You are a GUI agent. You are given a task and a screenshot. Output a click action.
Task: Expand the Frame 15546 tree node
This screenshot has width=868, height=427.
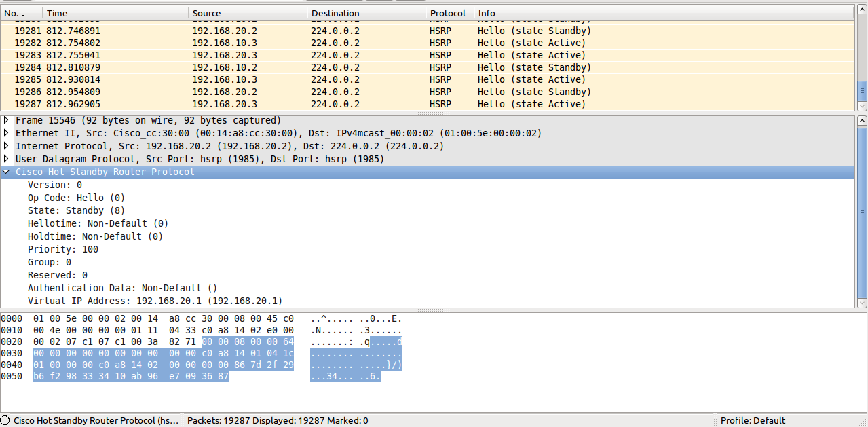[6, 120]
